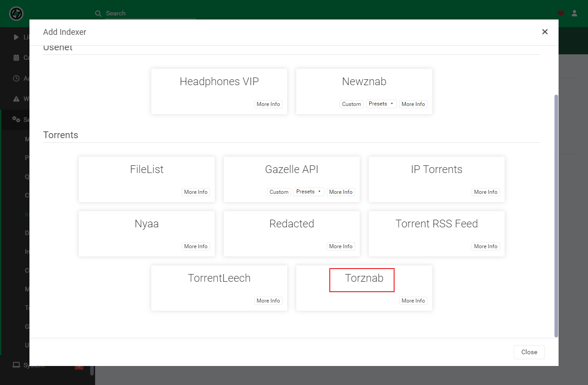Expand Presets dropdown on Gazelle API card
Viewport: 588px width, 385px height.
click(x=308, y=192)
